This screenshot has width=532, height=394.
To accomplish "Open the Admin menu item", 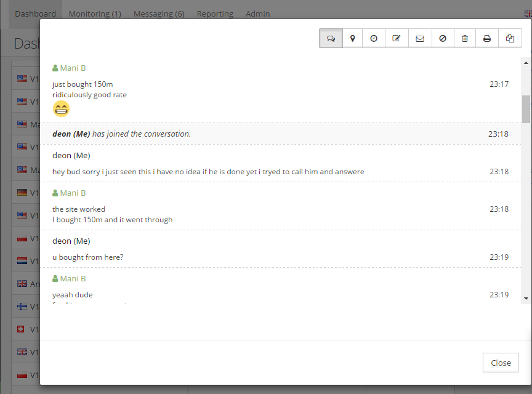I will tap(258, 14).
